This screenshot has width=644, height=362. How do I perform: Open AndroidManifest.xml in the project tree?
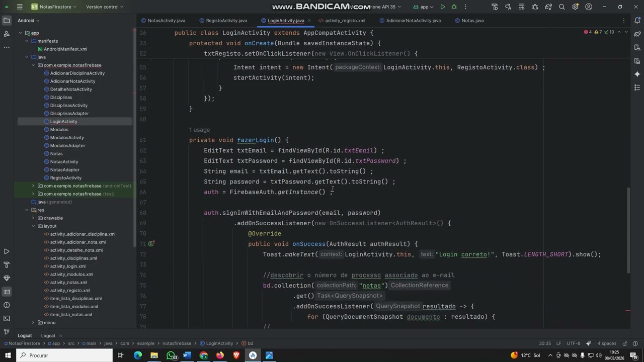(x=65, y=49)
